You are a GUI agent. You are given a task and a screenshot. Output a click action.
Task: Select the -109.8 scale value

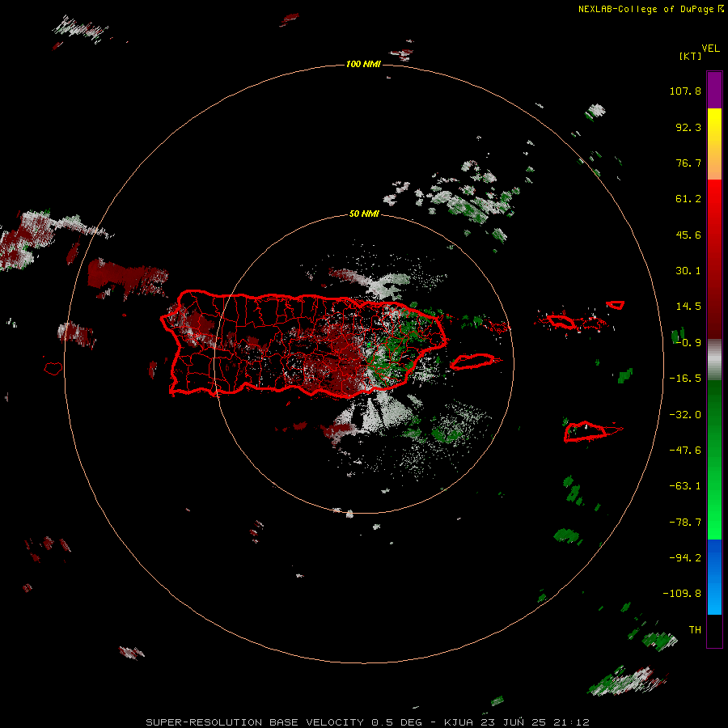pos(682,594)
